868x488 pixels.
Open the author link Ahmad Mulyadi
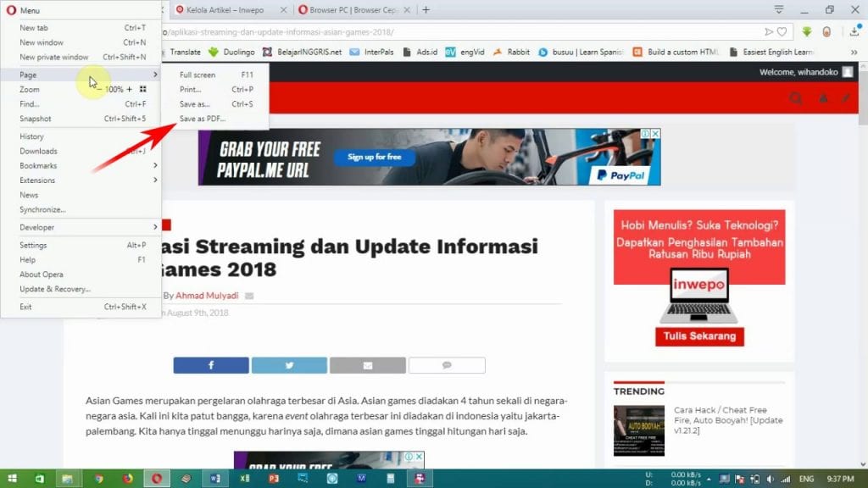pyautogui.click(x=207, y=296)
